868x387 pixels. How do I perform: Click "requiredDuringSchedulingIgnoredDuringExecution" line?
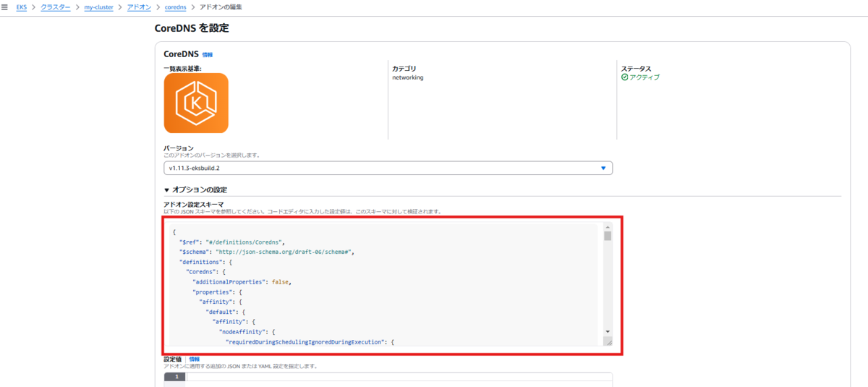point(310,341)
